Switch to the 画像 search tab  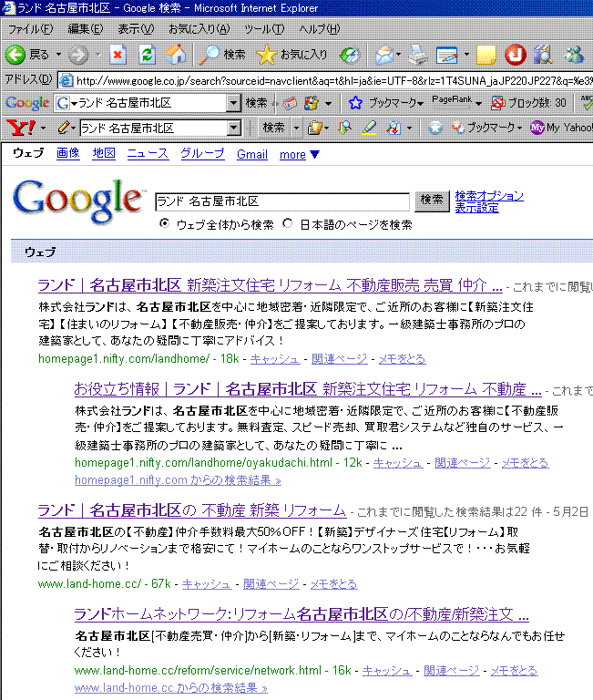pyautogui.click(x=67, y=154)
